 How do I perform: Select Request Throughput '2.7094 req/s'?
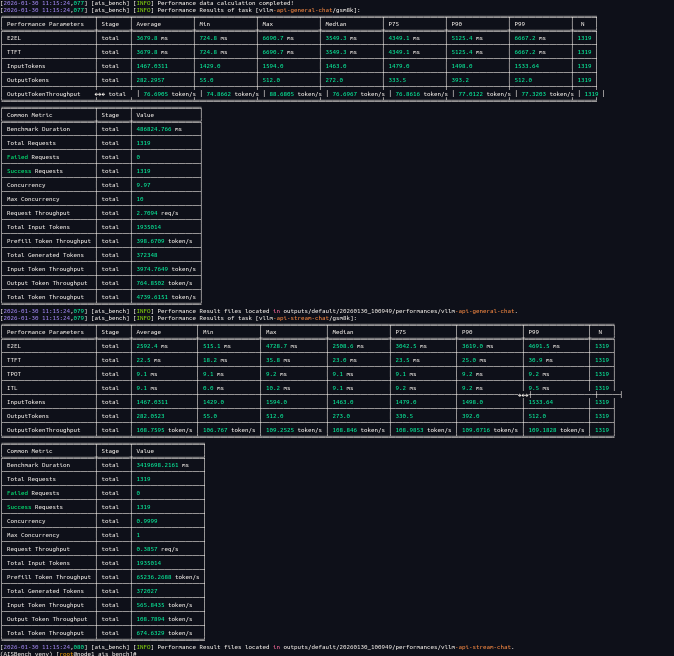coord(157,213)
